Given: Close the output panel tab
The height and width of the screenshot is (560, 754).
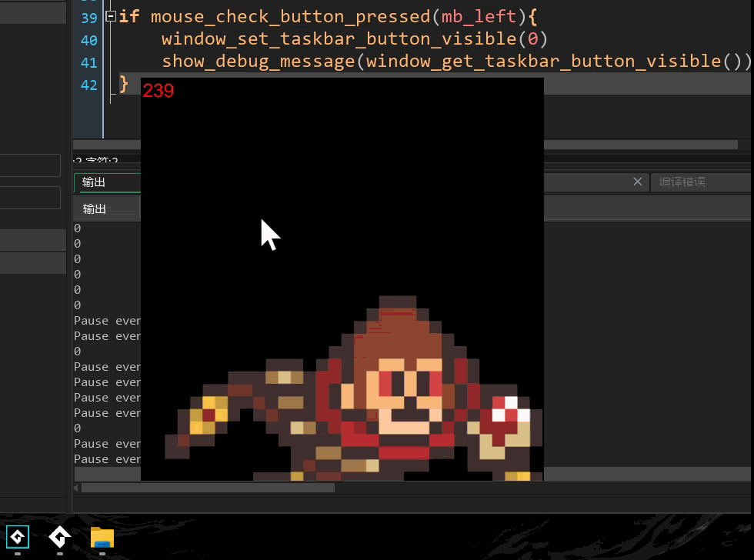Looking at the screenshot, I should click(638, 182).
